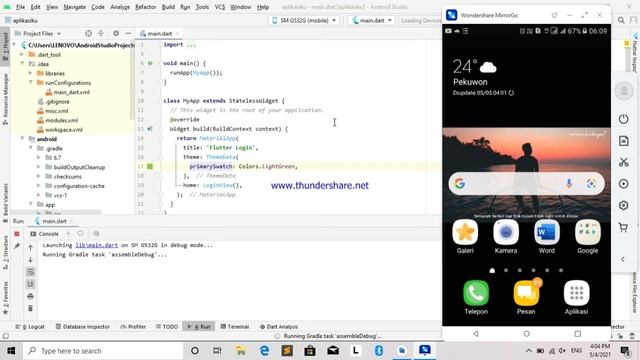Viewport: 640px width, 360px height.
Task: Expand the .dart_tool folder
Action: [22, 55]
